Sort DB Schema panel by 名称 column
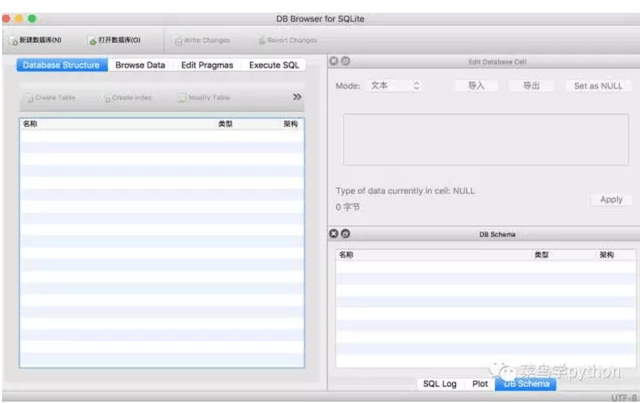The height and width of the screenshot is (403, 640). pos(346,255)
